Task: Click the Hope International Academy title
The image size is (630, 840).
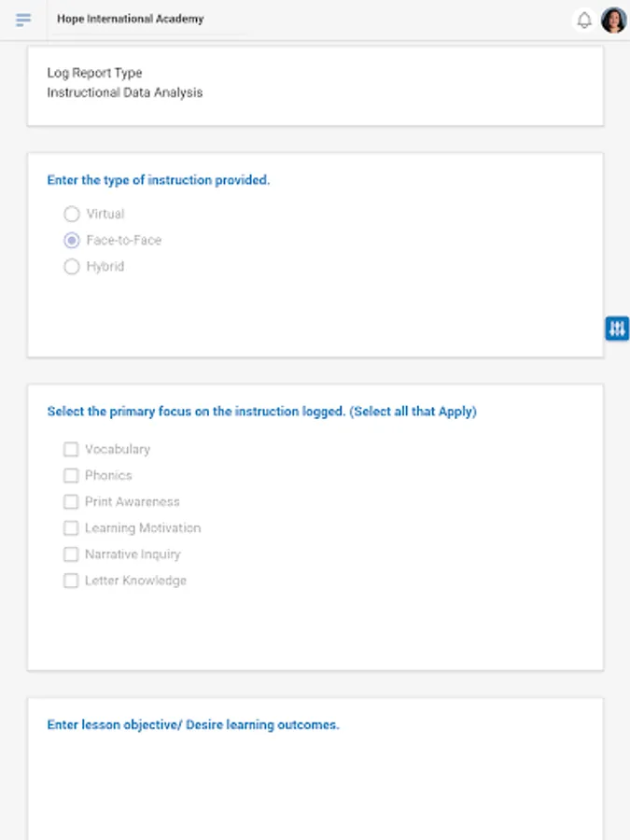Action: click(x=130, y=19)
